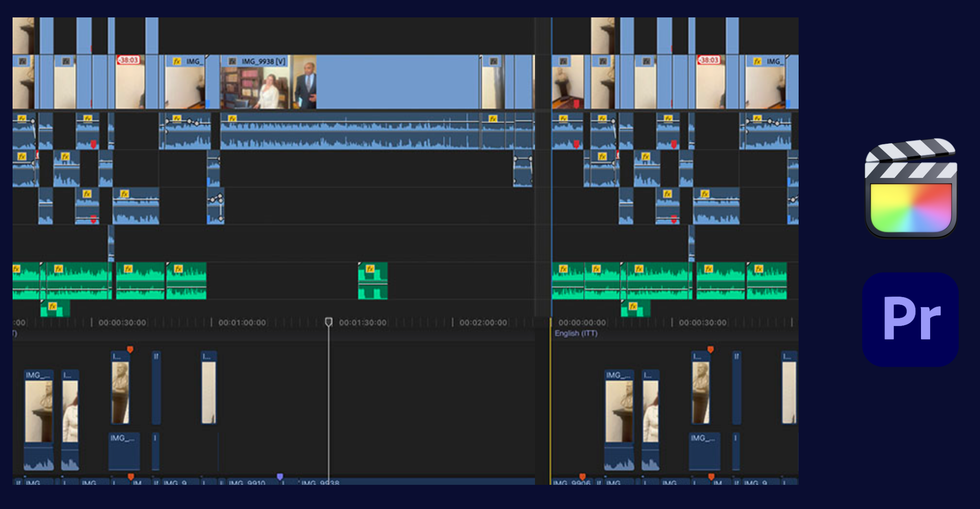
Task: Click the purple marker beside the IMG_9910 clip
Action: [x=280, y=477]
